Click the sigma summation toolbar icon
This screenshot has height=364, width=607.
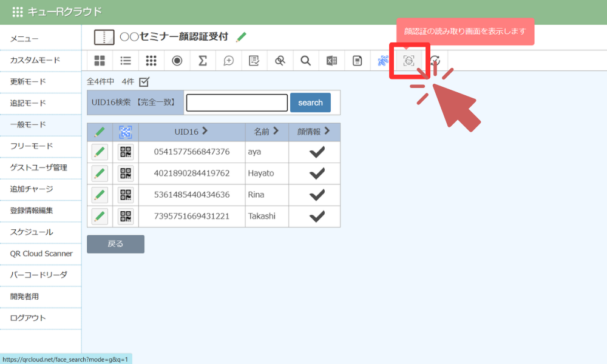tap(203, 61)
